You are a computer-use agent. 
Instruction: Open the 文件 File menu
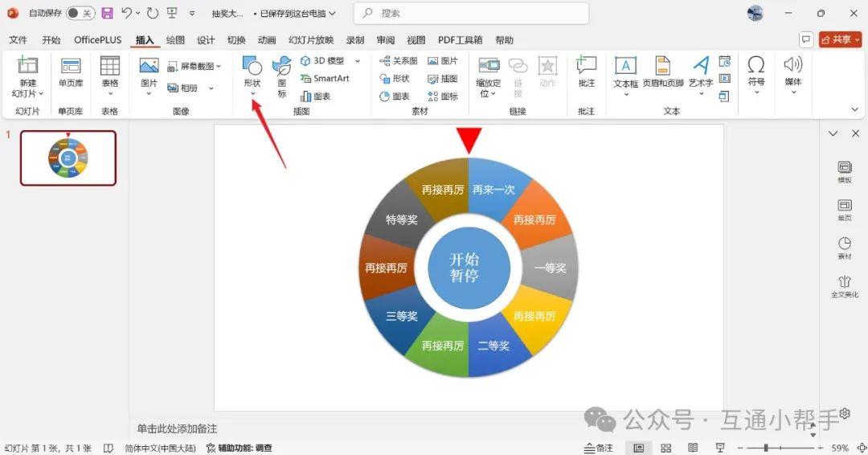click(x=18, y=40)
